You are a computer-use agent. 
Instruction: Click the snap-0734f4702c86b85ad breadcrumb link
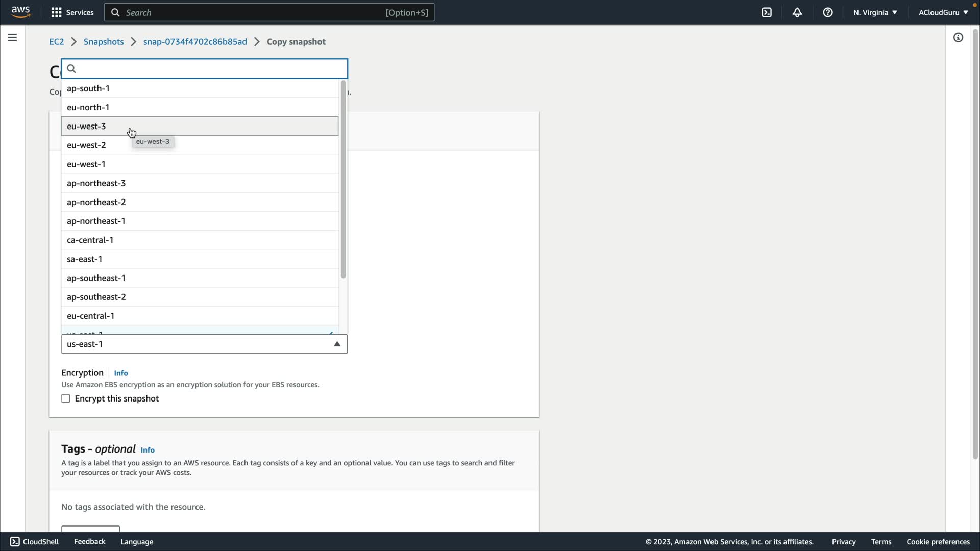pyautogui.click(x=195, y=42)
